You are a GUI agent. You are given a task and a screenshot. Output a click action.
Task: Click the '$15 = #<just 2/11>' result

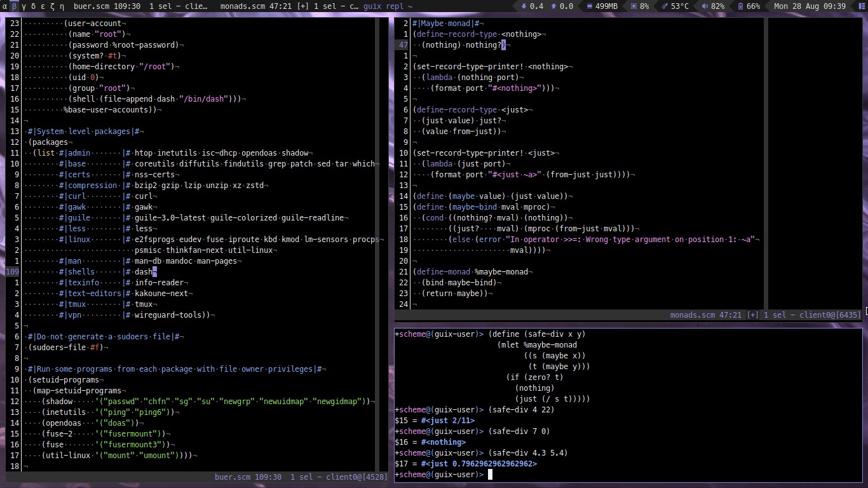(x=435, y=421)
